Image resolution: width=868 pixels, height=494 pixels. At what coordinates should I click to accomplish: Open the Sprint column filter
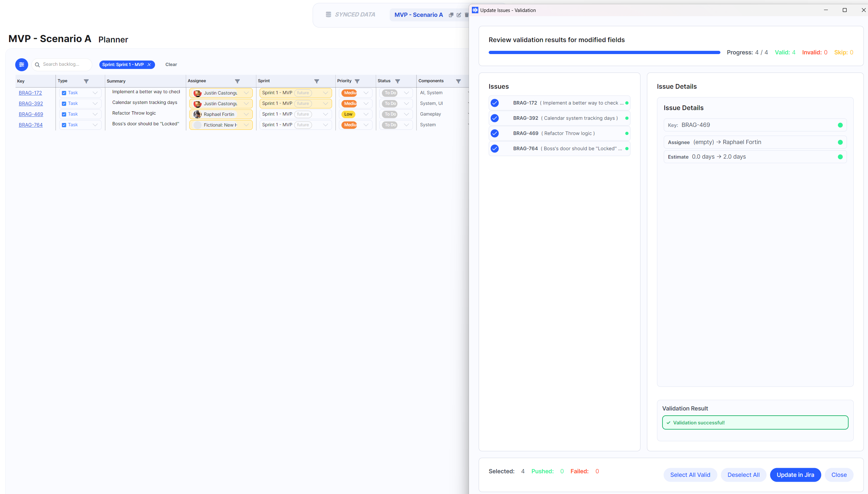coord(317,81)
